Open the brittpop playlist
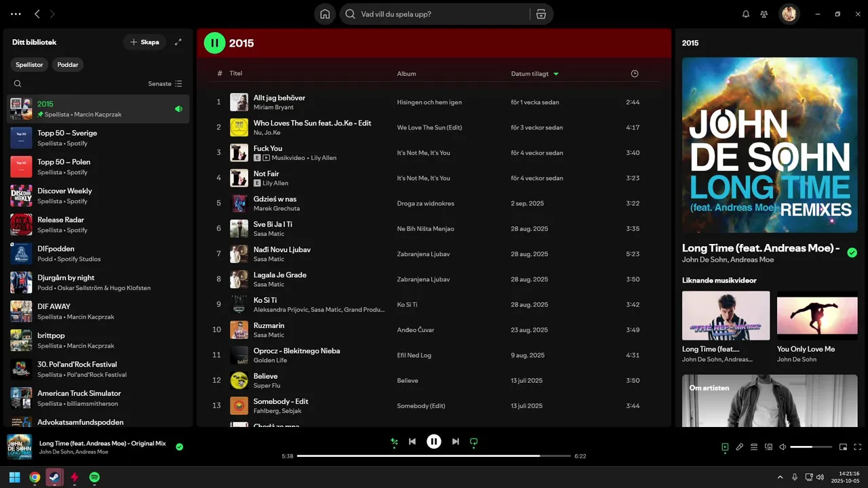868x488 pixels. 98,340
